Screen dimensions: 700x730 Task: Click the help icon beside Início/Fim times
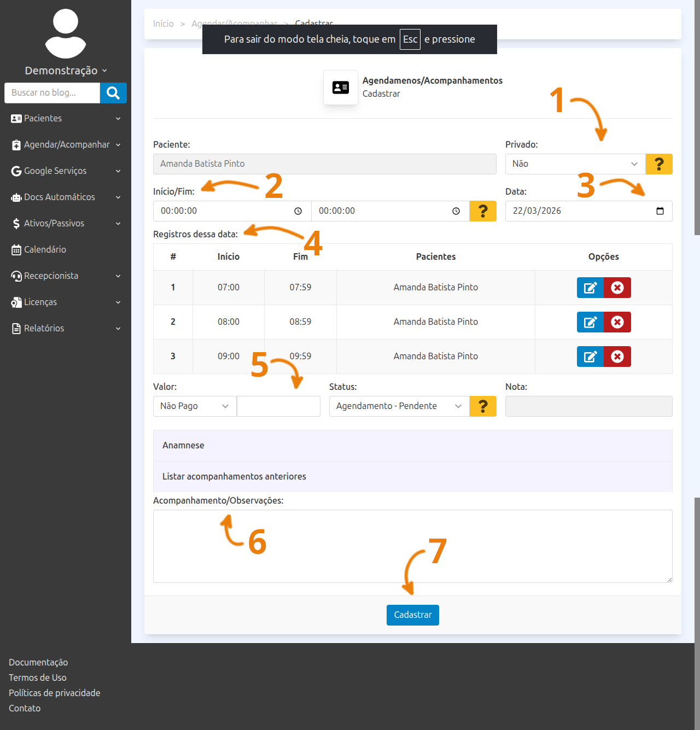pyautogui.click(x=482, y=211)
